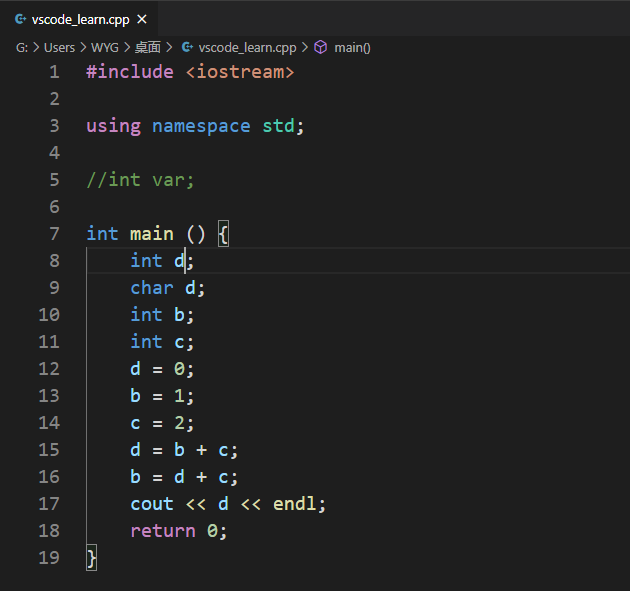630x591 pixels.
Task: Click 'using' keyword on line 3
Action: click(114, 127)
